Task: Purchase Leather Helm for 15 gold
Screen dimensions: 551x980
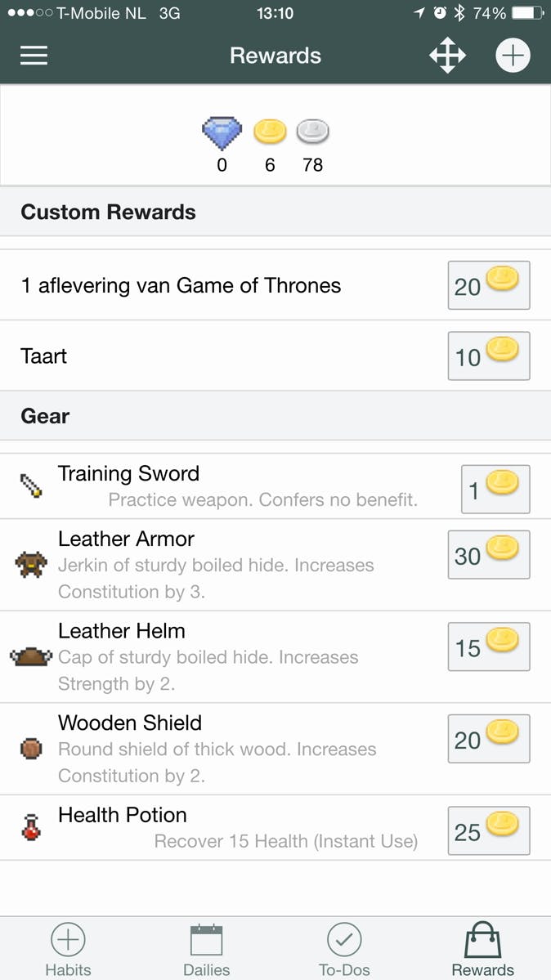Action: pyautogui.click(x=488, y=647)
